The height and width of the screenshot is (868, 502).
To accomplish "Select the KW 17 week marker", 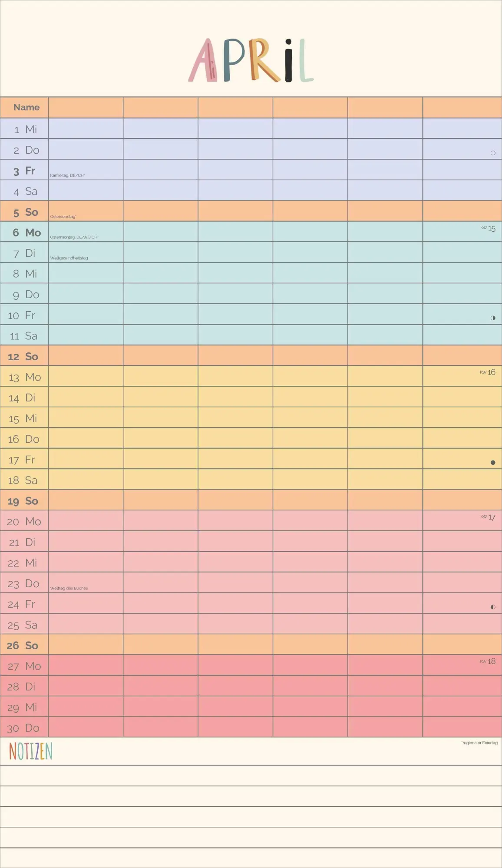I will coord(488,517).
